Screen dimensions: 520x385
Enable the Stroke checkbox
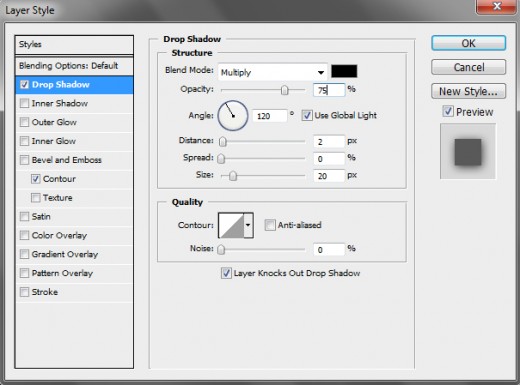[x=24, y=292]
